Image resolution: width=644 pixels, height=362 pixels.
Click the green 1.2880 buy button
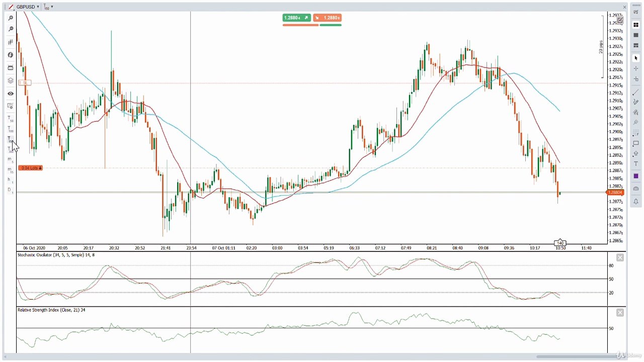296,18
